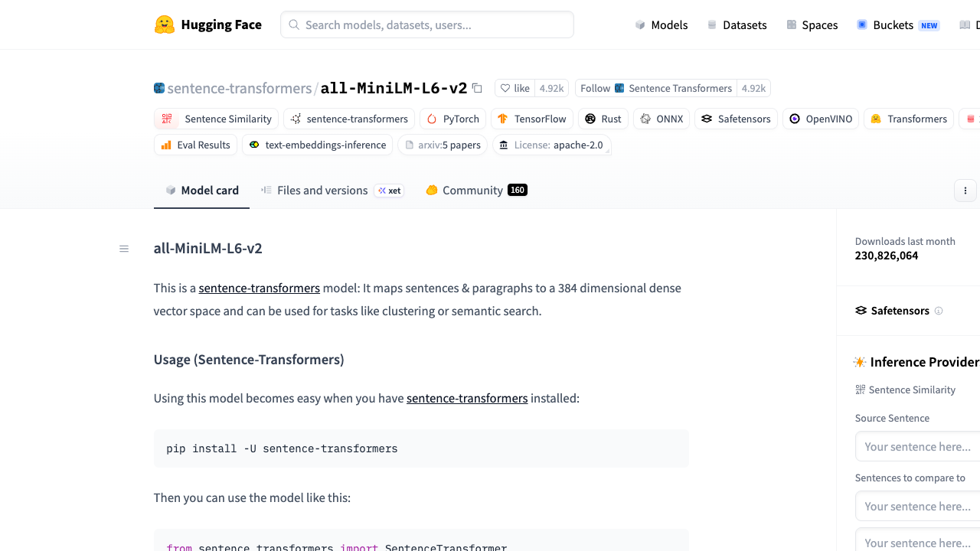980x551 pixels.
Task: Click the "all-MiniLM-L6-v2" model card heading
Action: coord(208,248)
